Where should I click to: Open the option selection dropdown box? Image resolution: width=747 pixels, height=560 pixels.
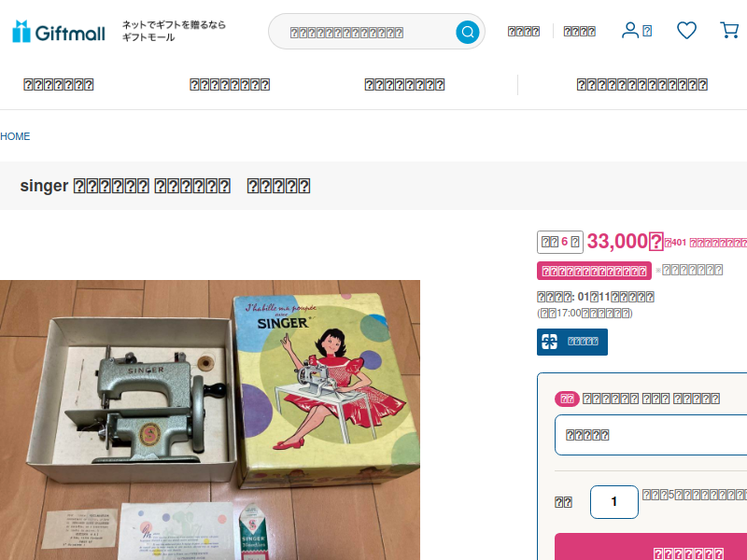click(x=651, y=435)
